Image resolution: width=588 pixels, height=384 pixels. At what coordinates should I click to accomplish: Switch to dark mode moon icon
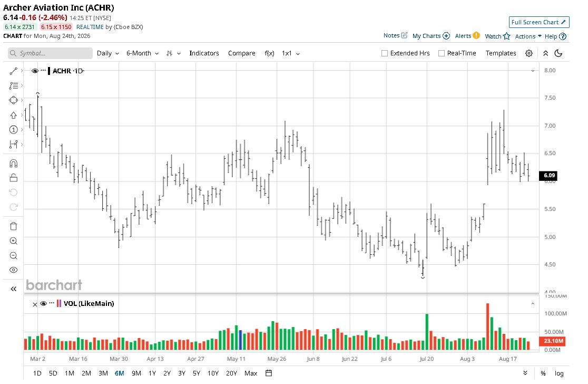click(558, 53)
